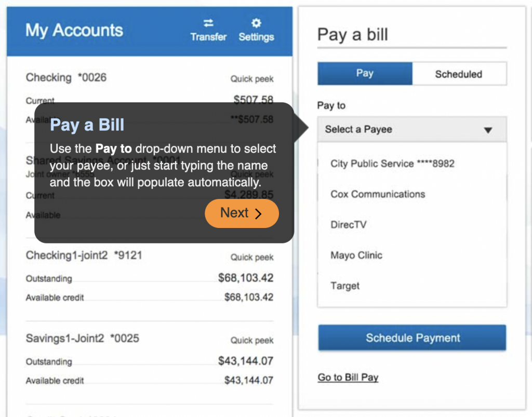Click the Next arrow chevron in tooltip
Image resolution: width=532 pixels, height=417 pixels.
tap(258, 213)
